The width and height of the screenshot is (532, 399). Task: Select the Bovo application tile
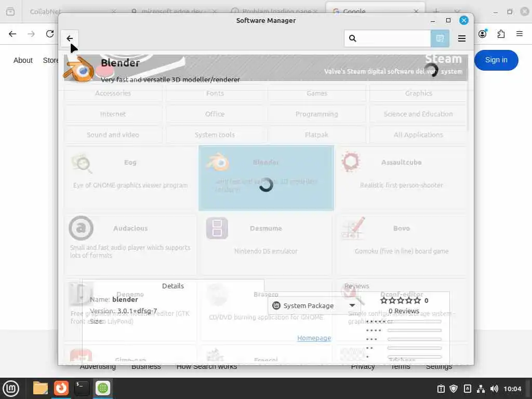[402, 244]
